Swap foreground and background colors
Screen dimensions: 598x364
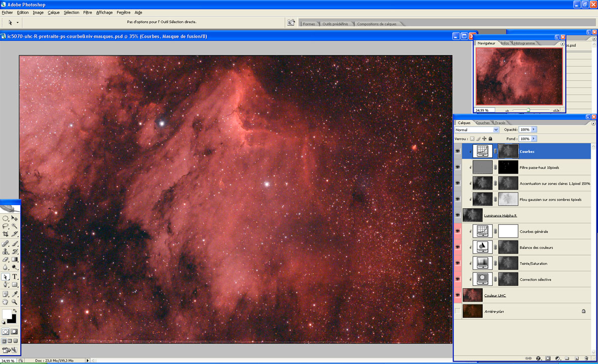pos(15,311)
